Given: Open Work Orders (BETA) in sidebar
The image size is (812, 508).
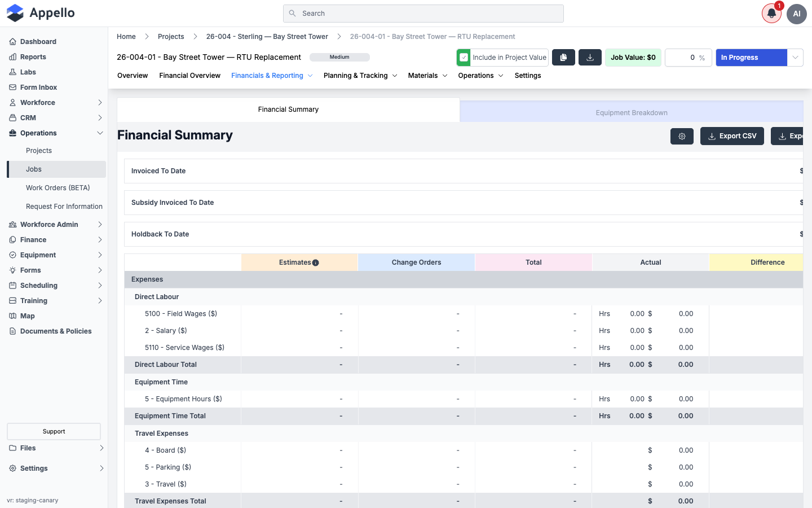Looking at the screenshot, I should click(58, 188).
